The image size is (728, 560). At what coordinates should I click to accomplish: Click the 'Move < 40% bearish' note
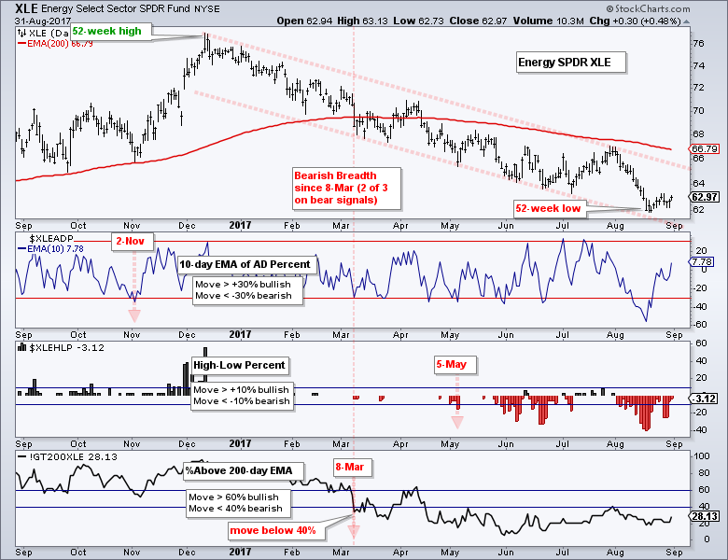pyautogui.click(x=235, y=508)
